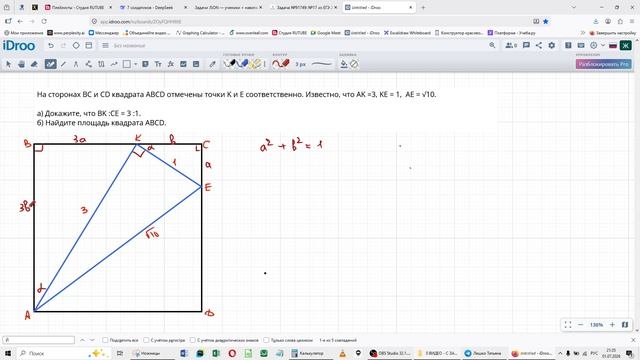Open the fill color bucket
Screen dimensions: 640x360
click(x=344, y=64)
